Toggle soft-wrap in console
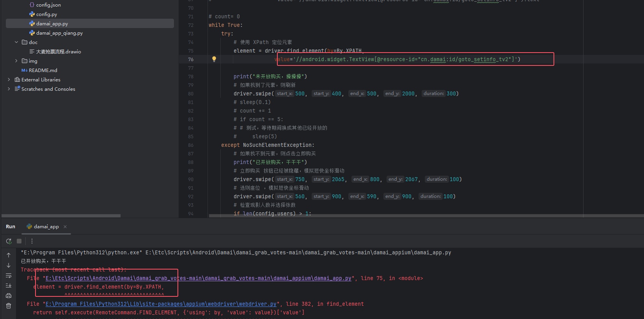The width and height of the screenshot is (644, 319). coord(9,275)
